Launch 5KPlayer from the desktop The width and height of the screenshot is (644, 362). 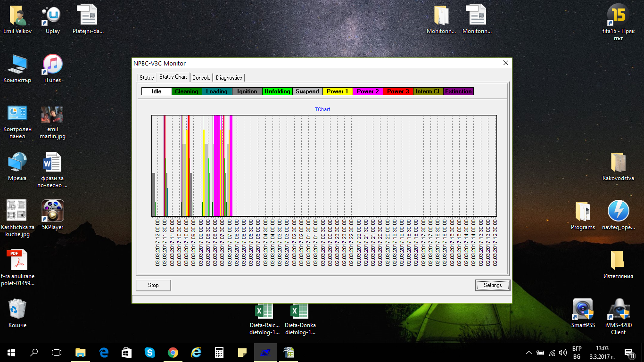coord(52,212)
